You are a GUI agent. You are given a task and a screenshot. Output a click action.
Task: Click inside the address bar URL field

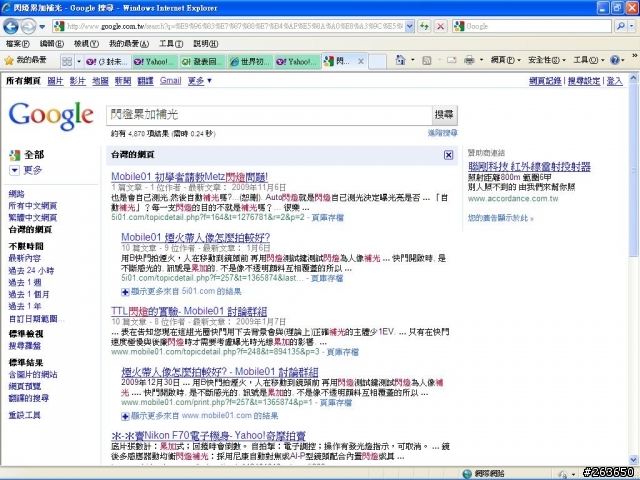point(235,27)
